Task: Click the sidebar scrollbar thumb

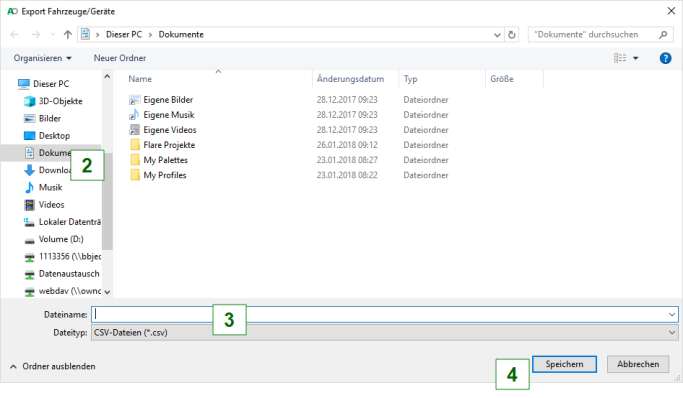Action: point(107,201)
